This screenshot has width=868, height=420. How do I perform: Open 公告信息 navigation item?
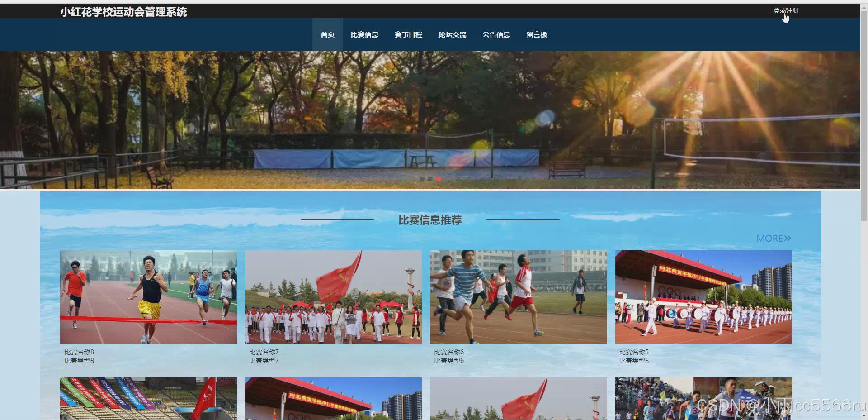pyautogui.click(x=496, y=34)
